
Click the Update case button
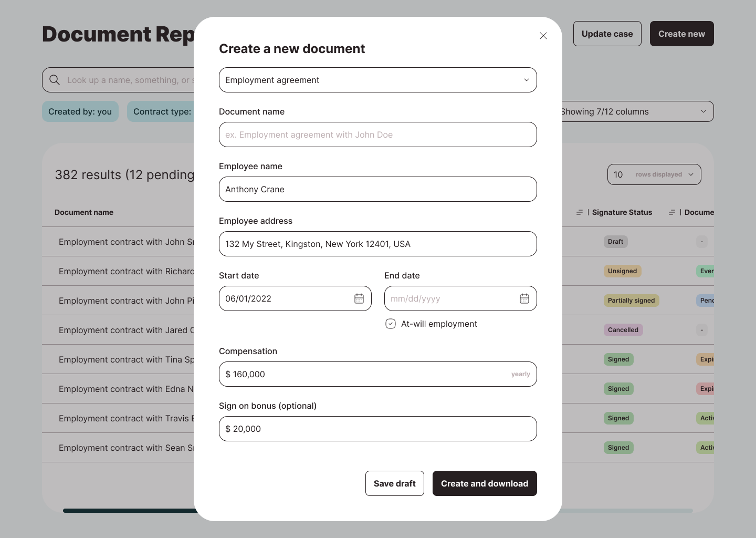tap(607, 34)
